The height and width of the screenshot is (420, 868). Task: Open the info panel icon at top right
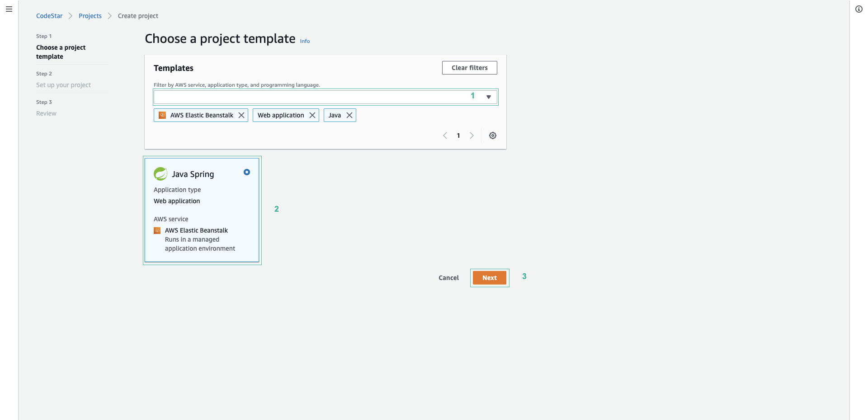pos(859,9)
